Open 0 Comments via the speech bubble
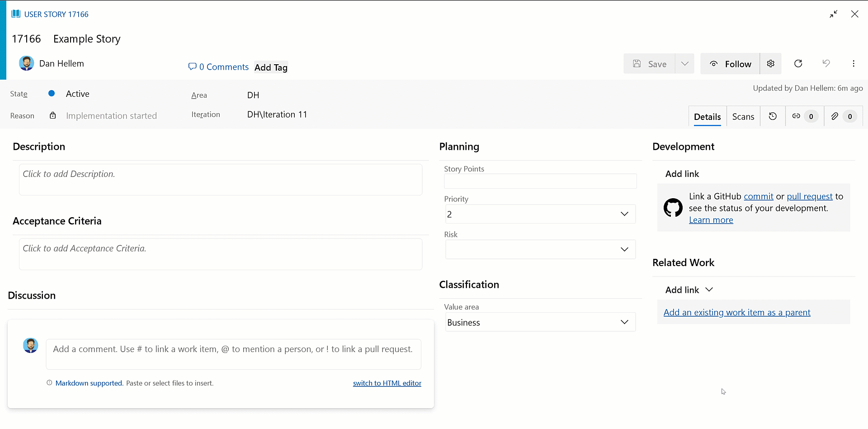 [193, 67]
